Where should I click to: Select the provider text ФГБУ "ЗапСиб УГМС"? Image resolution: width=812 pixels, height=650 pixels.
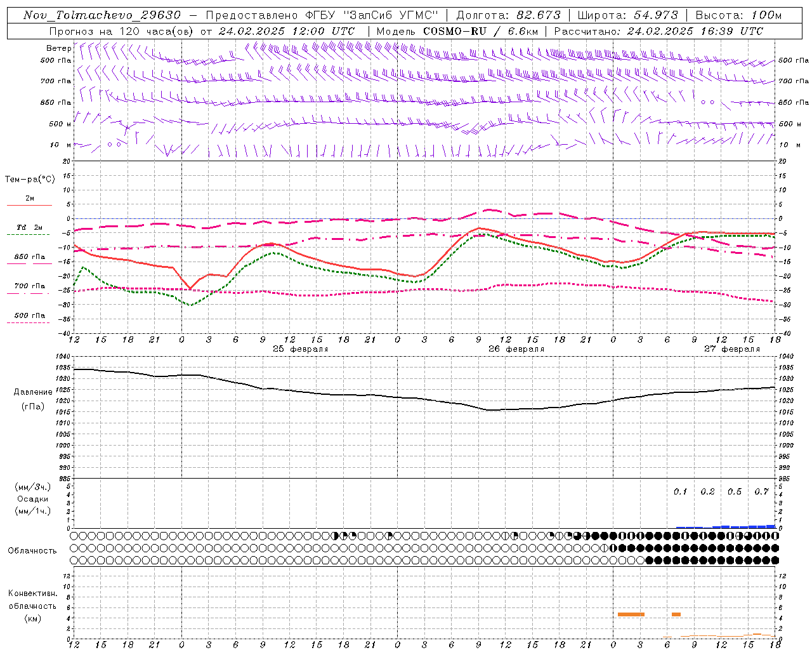(x=370, y=15)
